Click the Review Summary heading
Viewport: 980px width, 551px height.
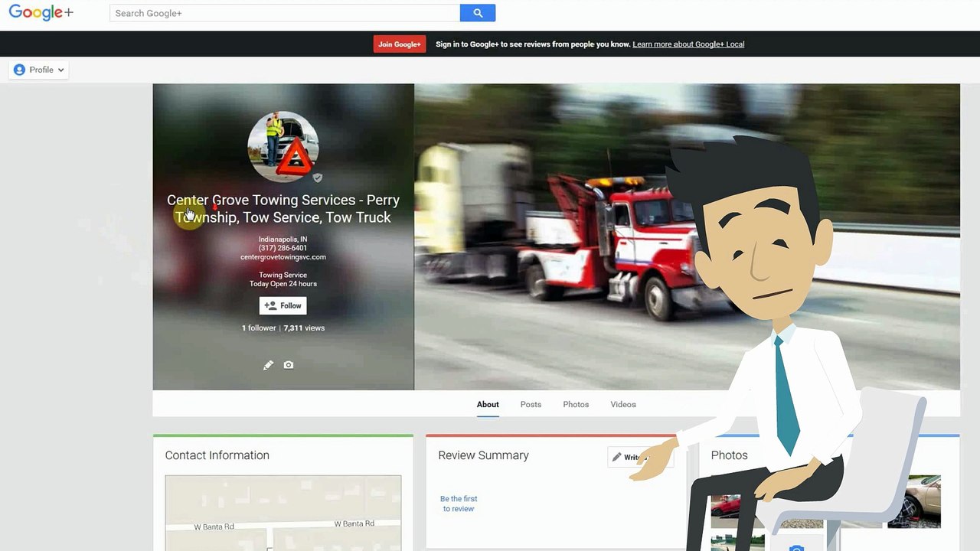[x=483, y=455]
